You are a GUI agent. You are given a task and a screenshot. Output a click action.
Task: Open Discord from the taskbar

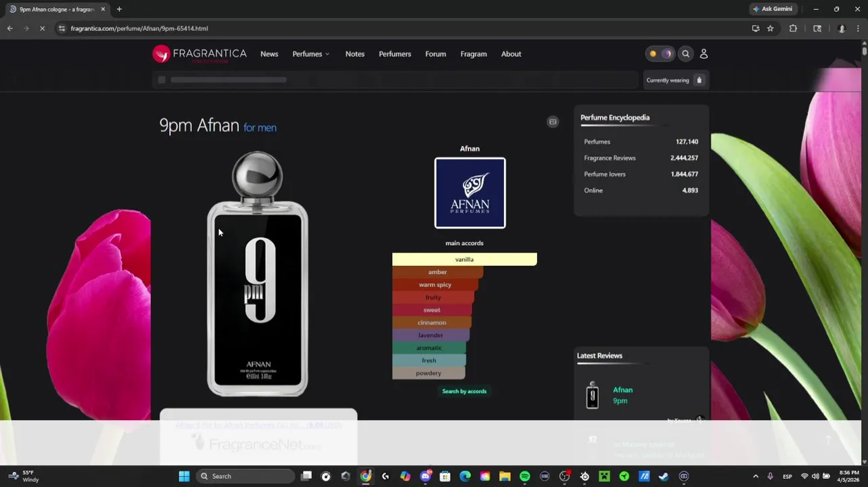click(426, 476)
